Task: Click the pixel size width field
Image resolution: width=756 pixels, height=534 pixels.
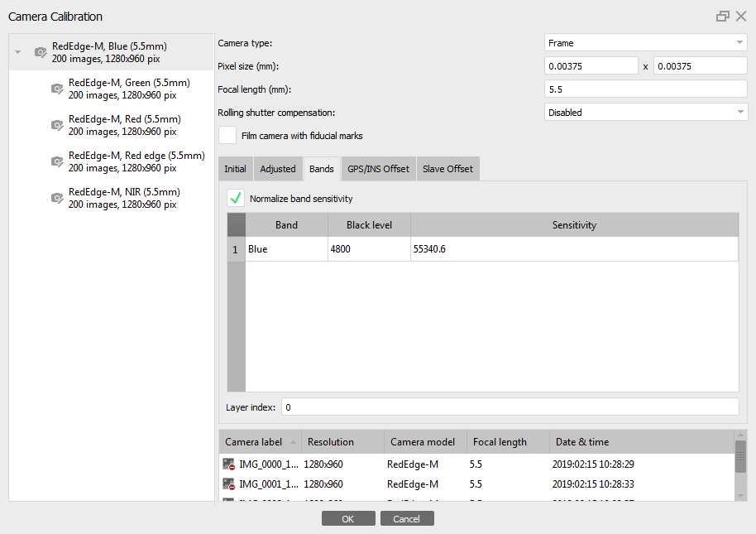Action: point(591,65)
